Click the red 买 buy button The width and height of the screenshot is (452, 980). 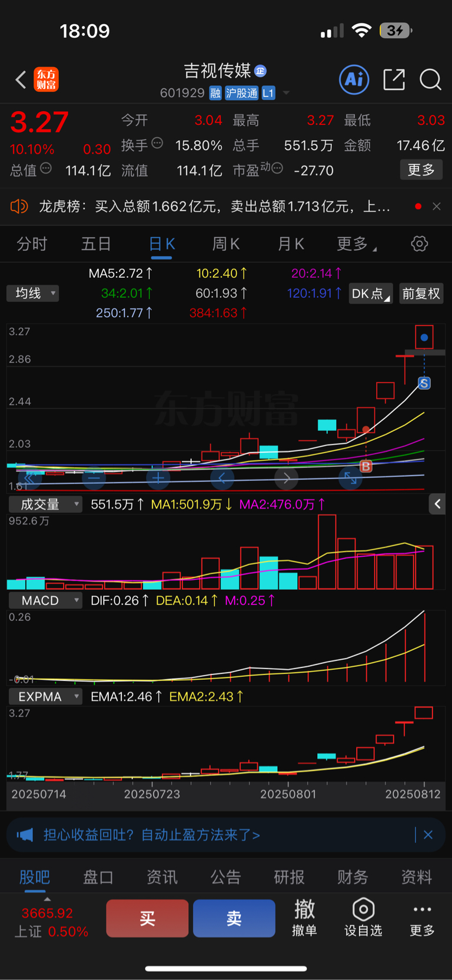pyautogui.click(x=147, y=918)
